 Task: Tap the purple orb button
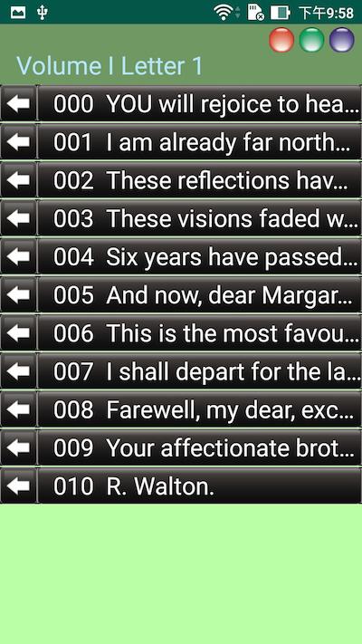[342, 40]
